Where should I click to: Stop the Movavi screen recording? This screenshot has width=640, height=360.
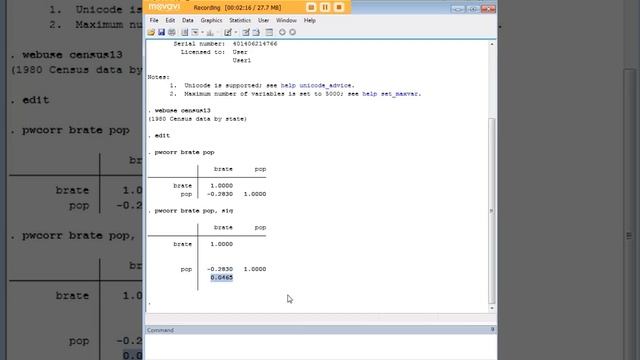(339, 7)
